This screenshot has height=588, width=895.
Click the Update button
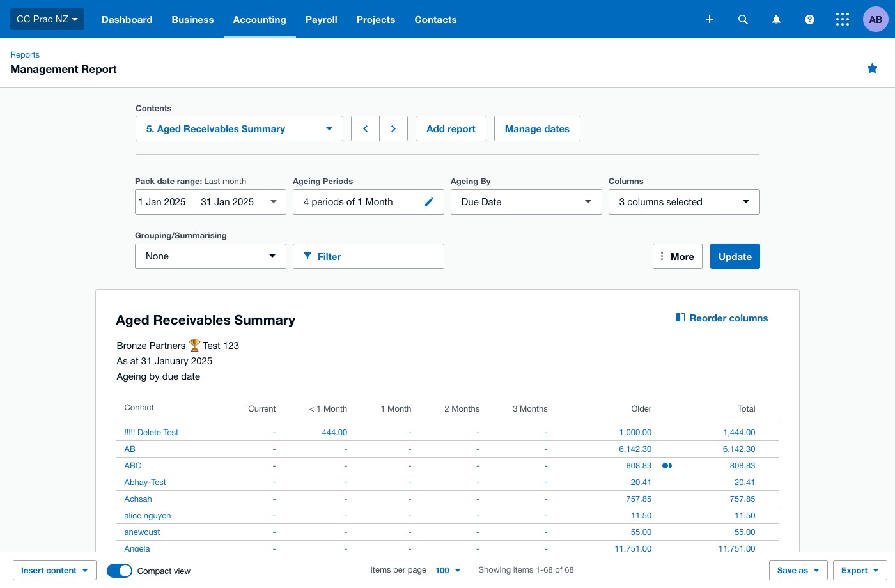point(735,256)
